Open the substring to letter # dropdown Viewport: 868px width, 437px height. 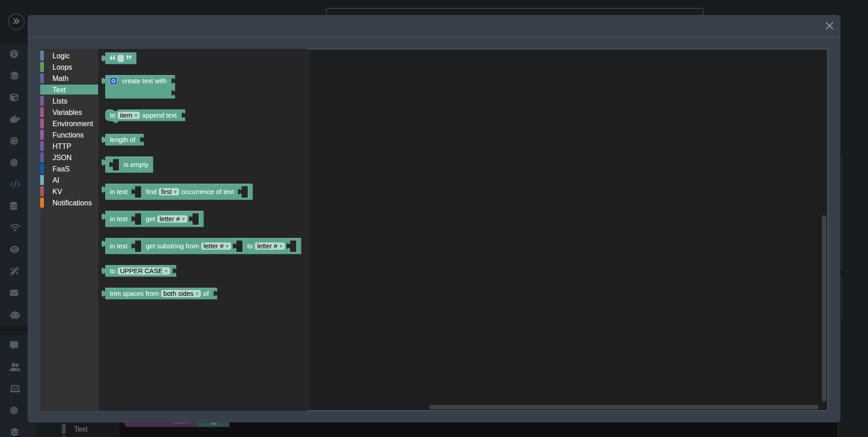tap(270, 246)
